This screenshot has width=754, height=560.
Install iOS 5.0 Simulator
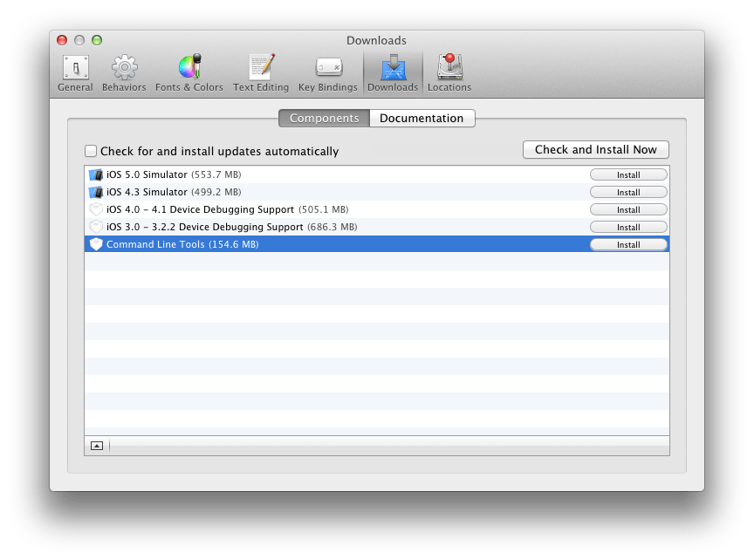click(x=628, y=174)
